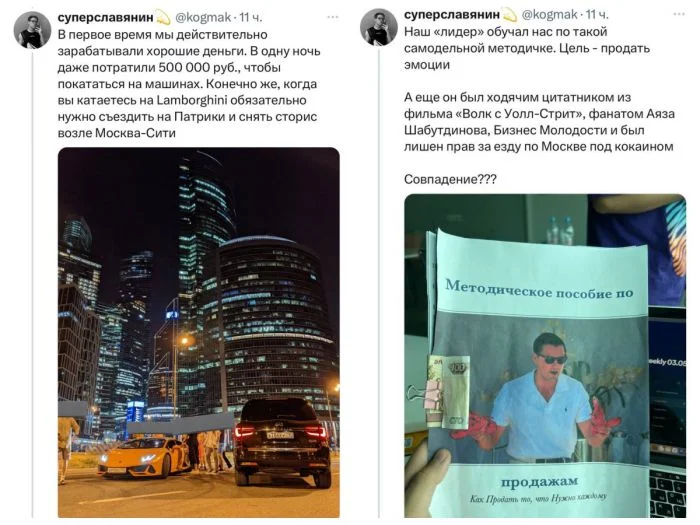
Task: Click the yellow Lamborghini in left photo
Action: pyautogui.click(x=144, y=458)
